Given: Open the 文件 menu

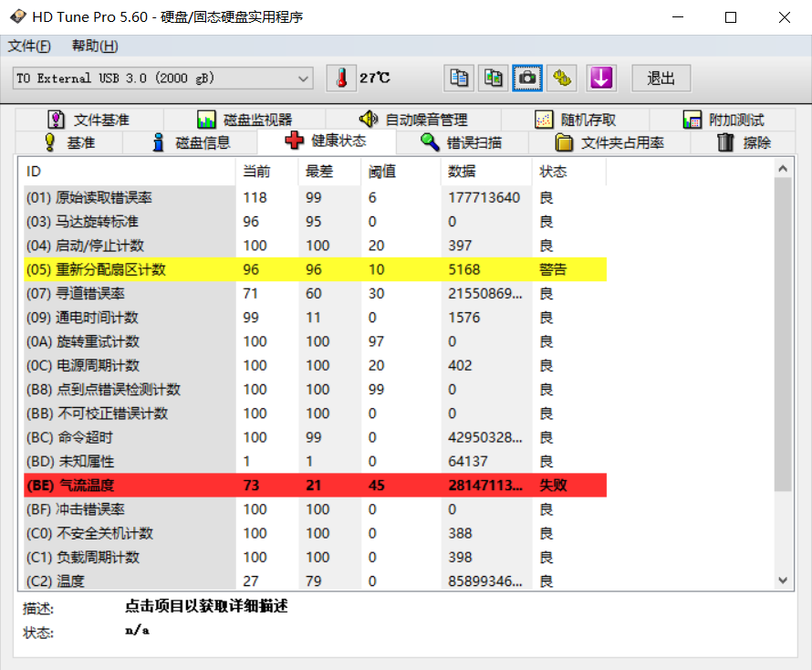Looking at the screenshot, I should [x=29, y=46].
